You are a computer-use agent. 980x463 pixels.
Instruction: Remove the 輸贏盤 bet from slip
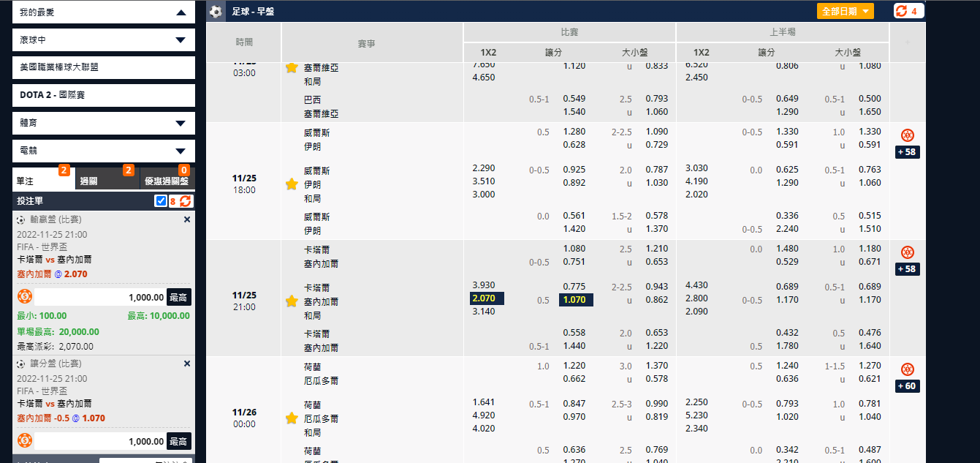[186, 219]
